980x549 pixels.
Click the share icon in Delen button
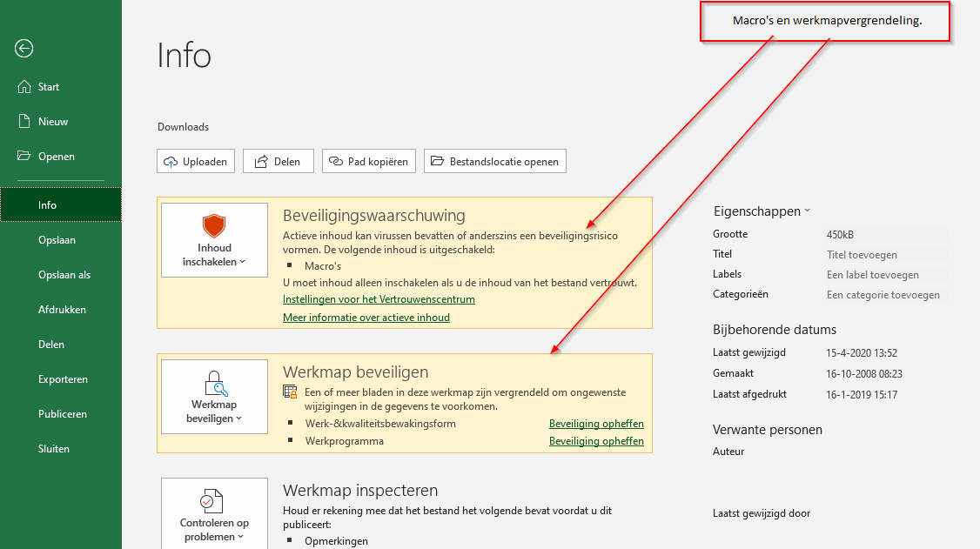pyautogui.click(x=261, y=162)
